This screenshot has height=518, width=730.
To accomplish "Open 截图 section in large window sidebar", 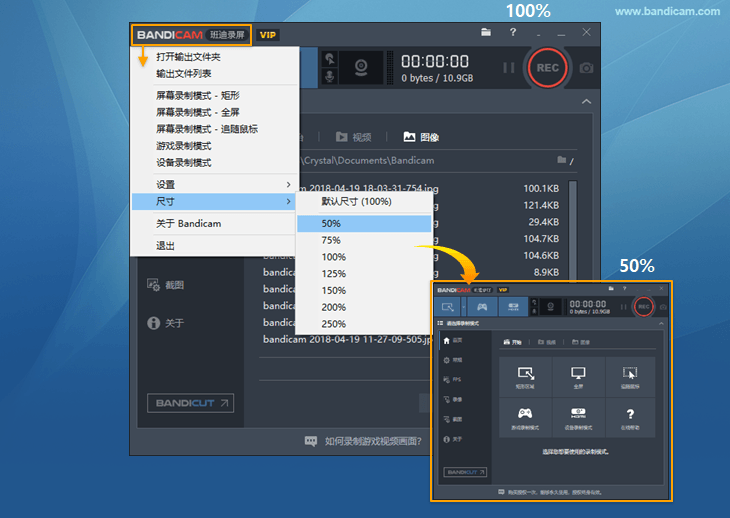I will pos(166,285).
